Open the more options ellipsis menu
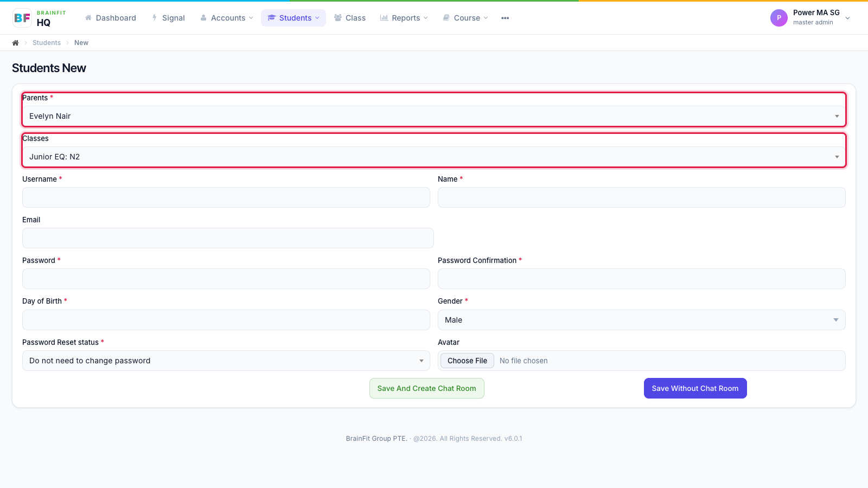The width and height of the screenshot is (868, 488). [x=505, y=18]
